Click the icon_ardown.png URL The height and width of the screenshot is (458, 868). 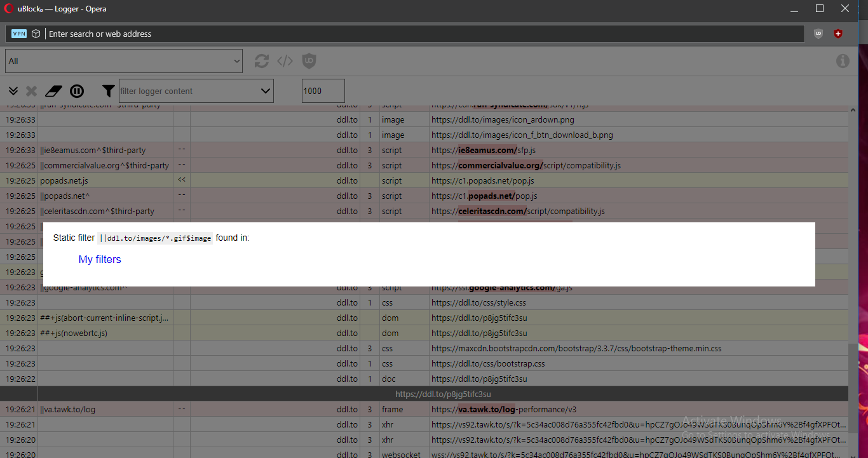tap(503, 119)
